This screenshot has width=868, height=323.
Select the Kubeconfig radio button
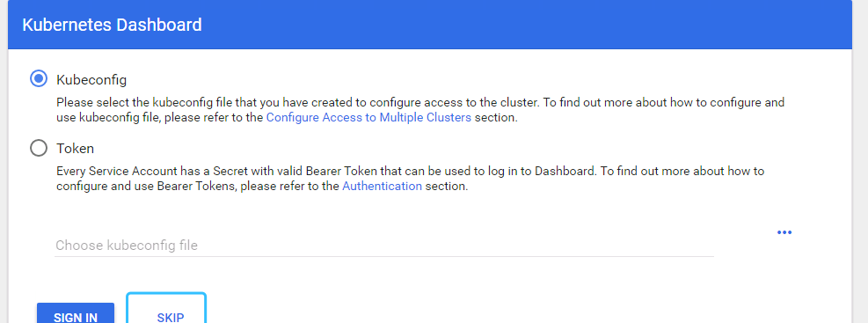click(x=38, y=79)
